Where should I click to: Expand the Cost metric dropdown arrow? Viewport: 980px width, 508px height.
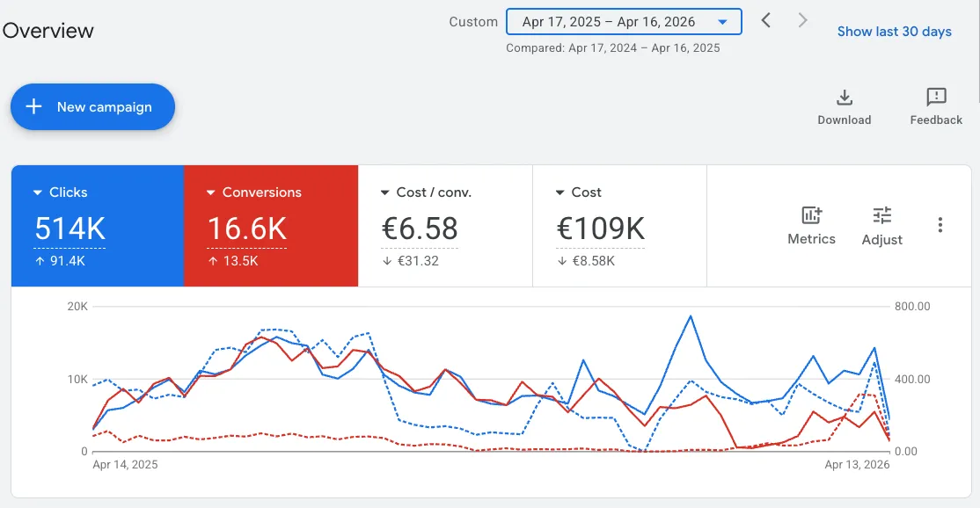[x=560, y=192]
